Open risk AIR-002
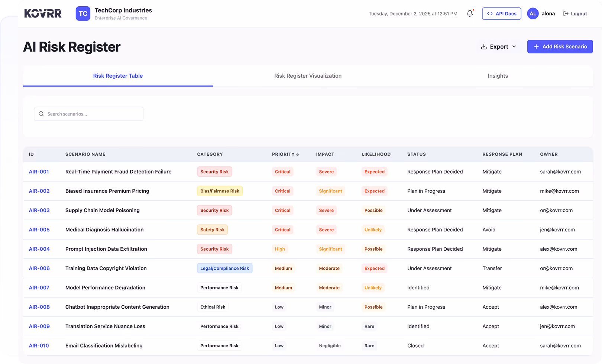Viewport: 602px width, 364px height. point(39,191)
